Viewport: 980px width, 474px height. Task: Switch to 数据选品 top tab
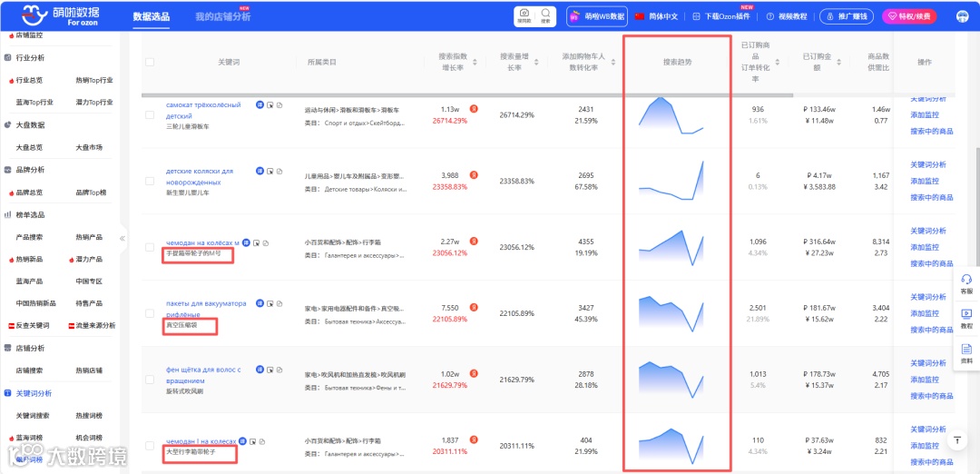152,17
